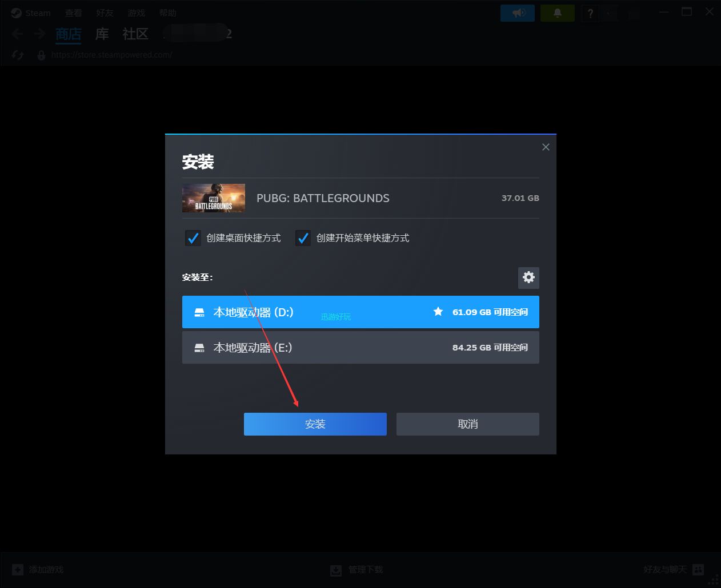This screenshot has height=588, width=721.
Task: Click the 37.01 GB size text
Action: (x=520, y=198)
